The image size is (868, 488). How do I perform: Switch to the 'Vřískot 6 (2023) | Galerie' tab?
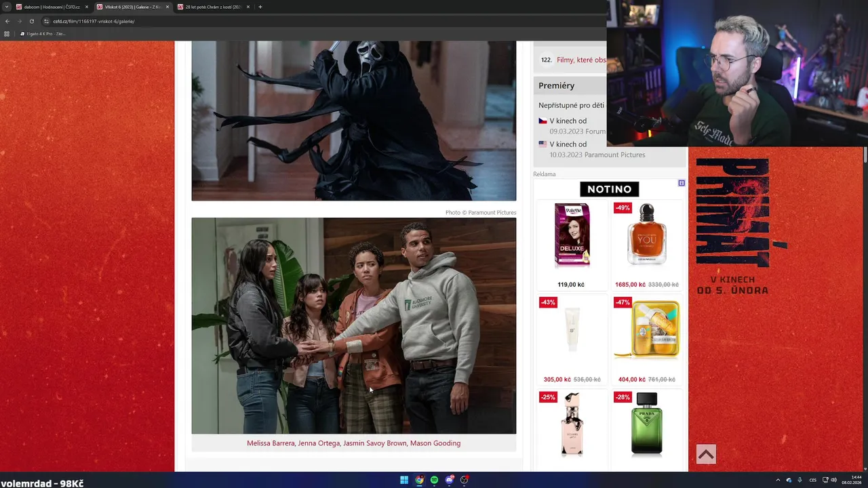point(132,7)
